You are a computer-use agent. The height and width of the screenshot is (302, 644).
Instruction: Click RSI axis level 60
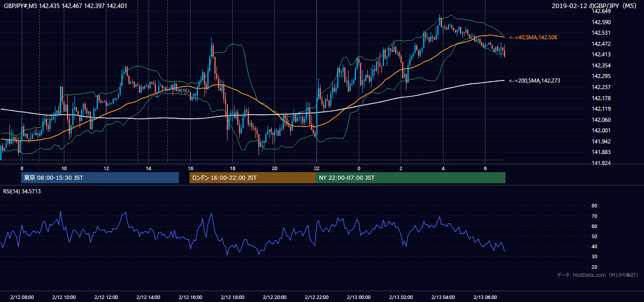tap(594, 226)
